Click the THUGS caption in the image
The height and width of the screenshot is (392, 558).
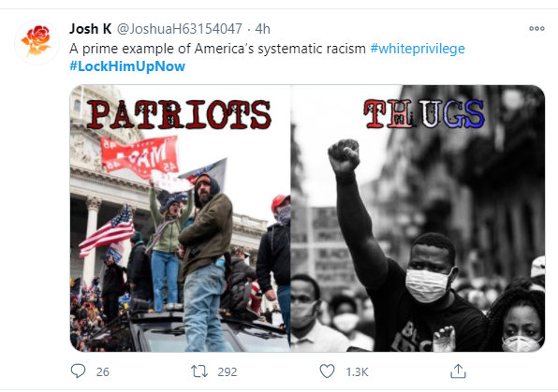coord(424,114)
